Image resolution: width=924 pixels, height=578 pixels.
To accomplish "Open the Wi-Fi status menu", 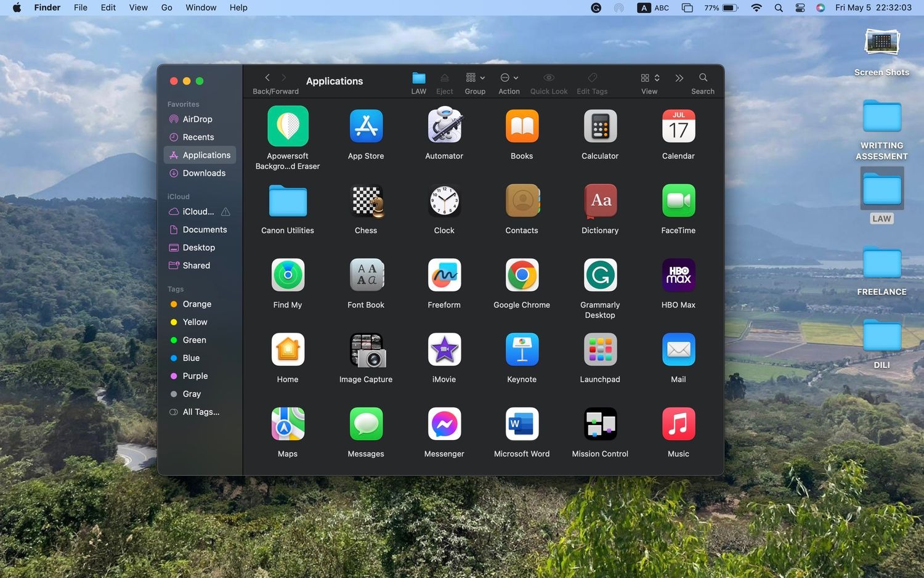I will (756, 7).
